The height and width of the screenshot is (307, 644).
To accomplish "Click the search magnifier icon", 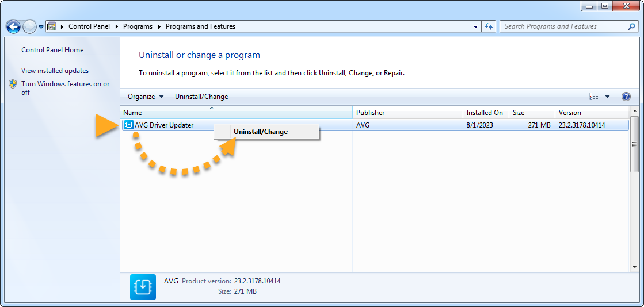I will tap(631, 26).
